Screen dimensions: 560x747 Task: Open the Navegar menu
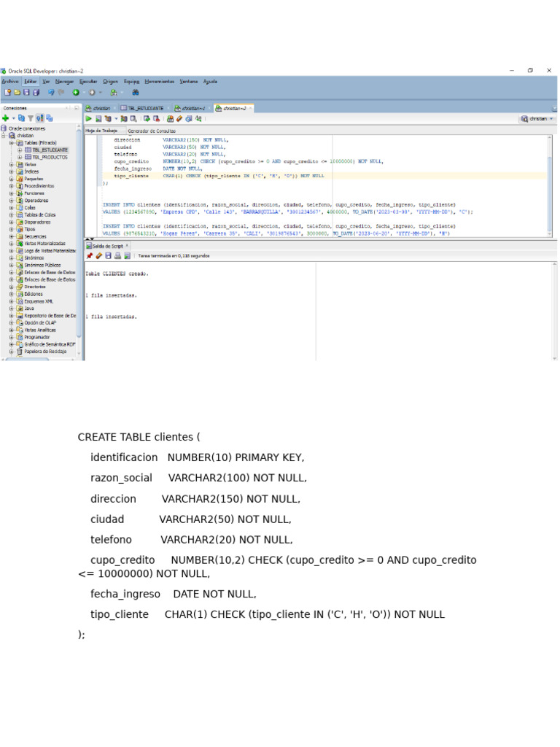click(64, 82)
